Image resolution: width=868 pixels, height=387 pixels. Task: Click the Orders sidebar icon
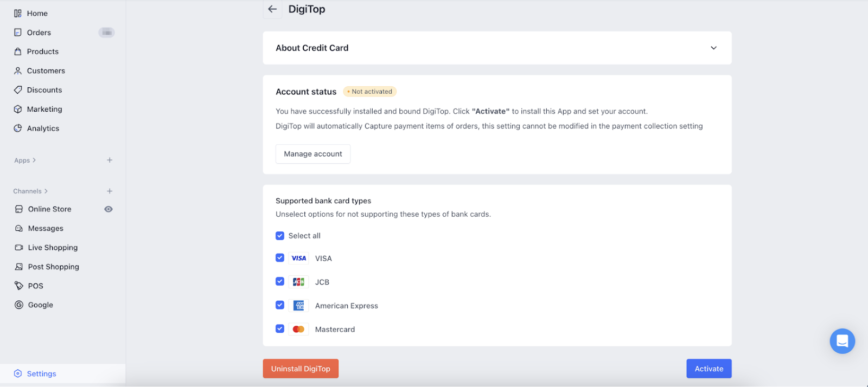coord(18,33)
